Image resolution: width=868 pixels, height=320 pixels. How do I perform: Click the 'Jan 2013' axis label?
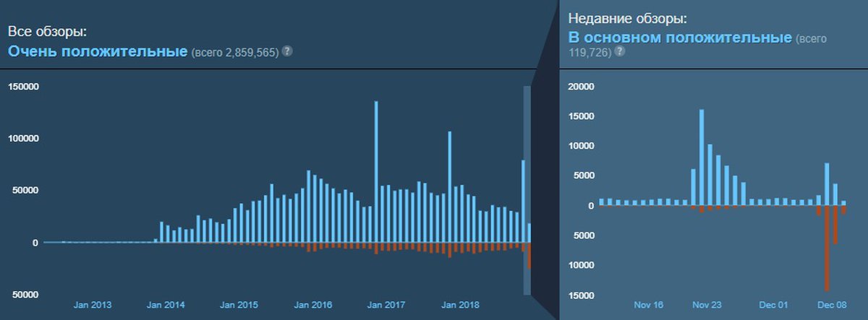coord(93,306)
